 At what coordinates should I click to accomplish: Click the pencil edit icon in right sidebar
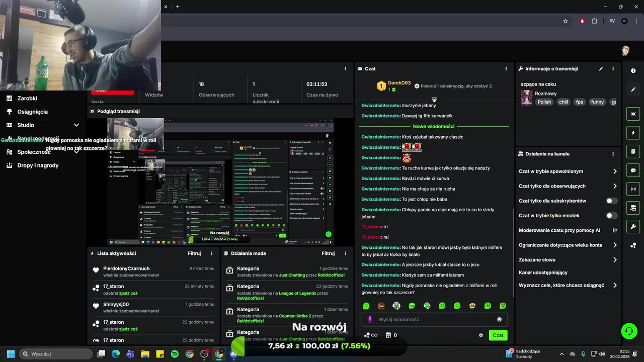pyautogui.click(x=633, y=89)
